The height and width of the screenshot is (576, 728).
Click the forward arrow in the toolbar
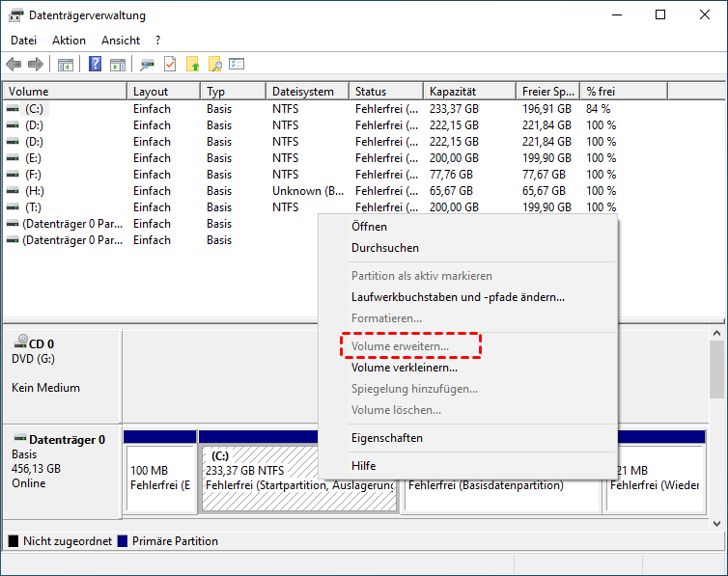36,65
